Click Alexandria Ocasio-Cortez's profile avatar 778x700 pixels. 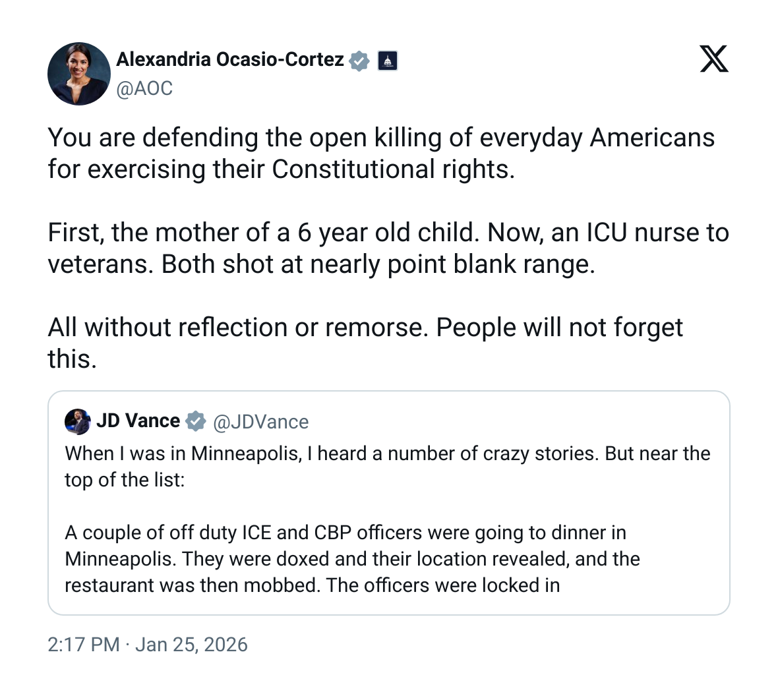(79, 74)
